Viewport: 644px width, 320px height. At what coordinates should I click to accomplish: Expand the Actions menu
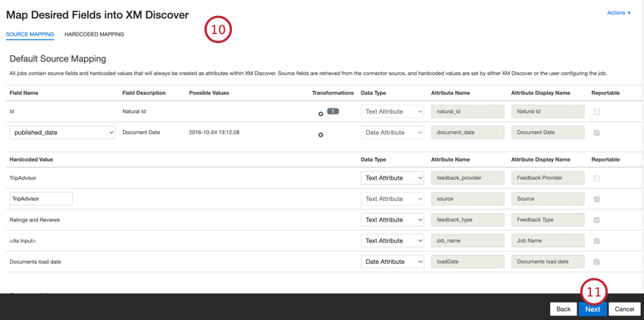[x=618, y=13]
